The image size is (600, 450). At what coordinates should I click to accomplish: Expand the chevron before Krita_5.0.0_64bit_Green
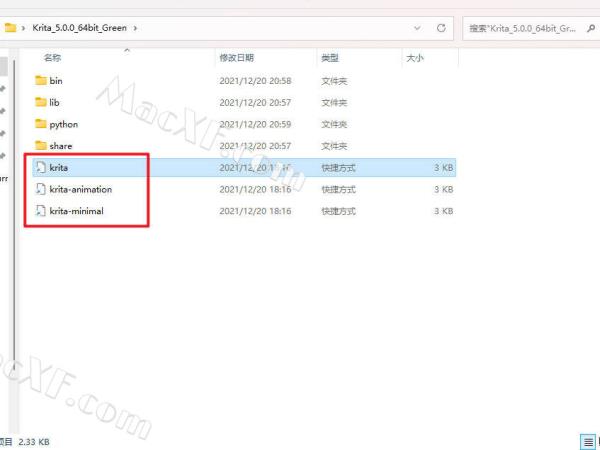23,28
